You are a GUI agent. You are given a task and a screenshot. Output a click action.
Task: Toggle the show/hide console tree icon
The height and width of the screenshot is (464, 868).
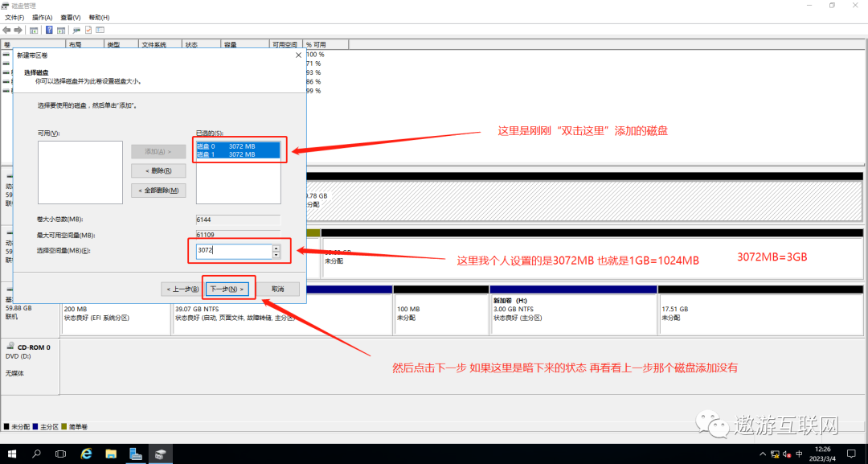34,30
